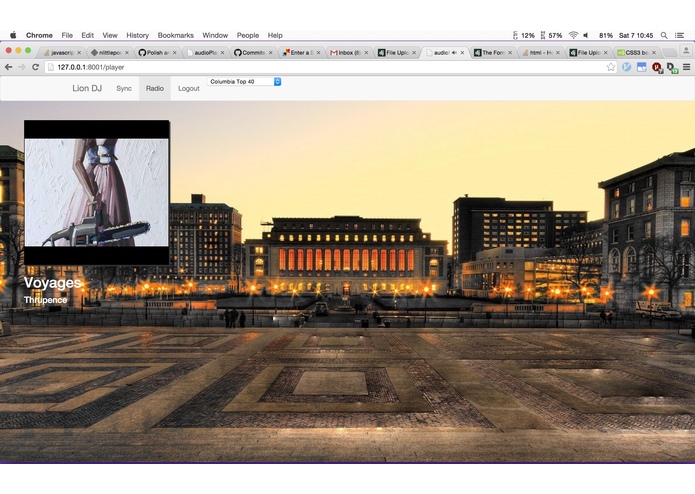Click the 81% battery indicator
This screenshot has height=494, width=695.
tap(605, 35)
